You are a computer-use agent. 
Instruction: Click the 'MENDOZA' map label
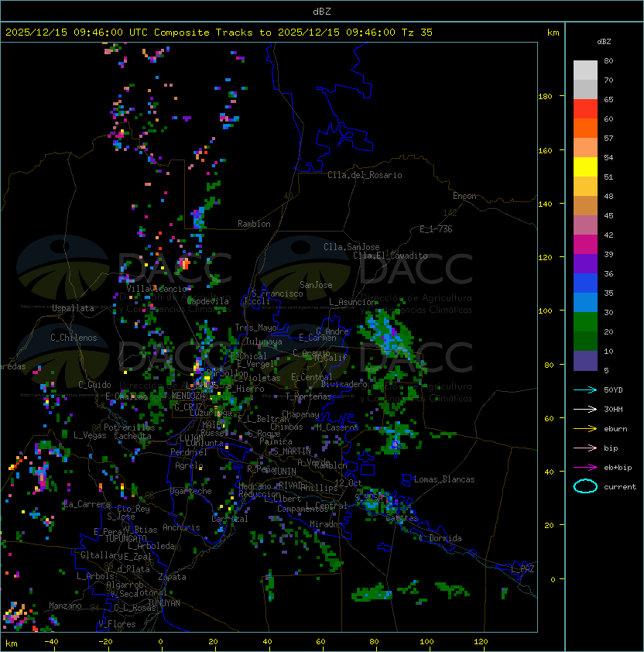click(188, 396)
